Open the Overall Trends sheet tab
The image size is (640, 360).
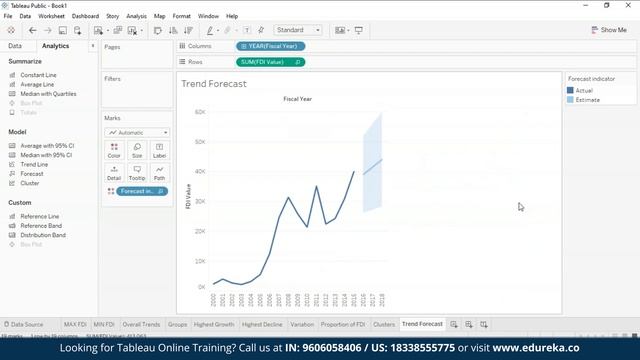pos(141,324)
